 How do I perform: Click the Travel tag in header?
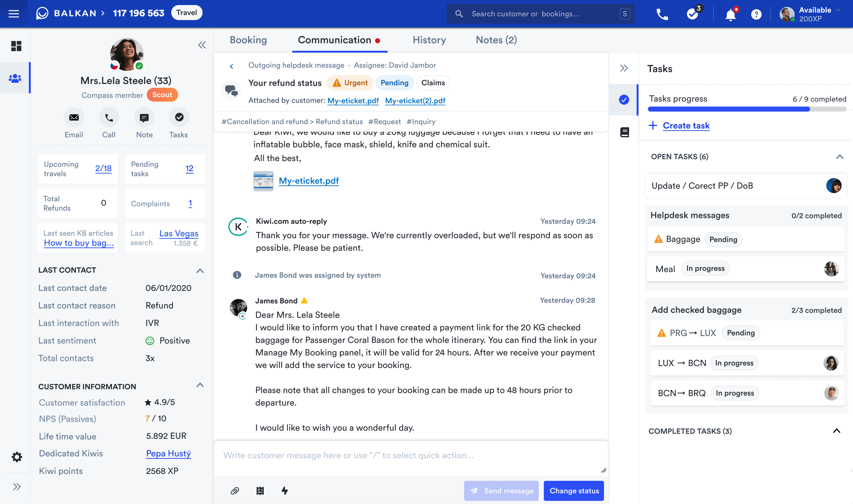187,13
